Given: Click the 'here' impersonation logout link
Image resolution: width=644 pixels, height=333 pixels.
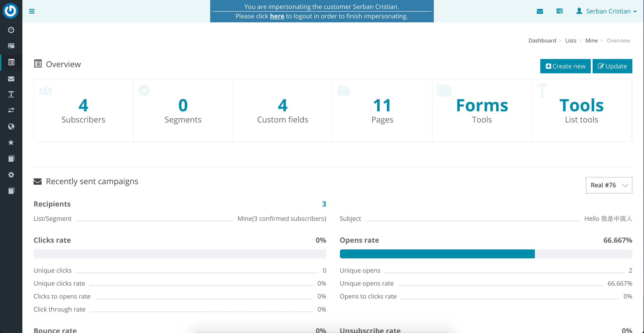Looking at the screenshot, I should click(x=277, y=16).
